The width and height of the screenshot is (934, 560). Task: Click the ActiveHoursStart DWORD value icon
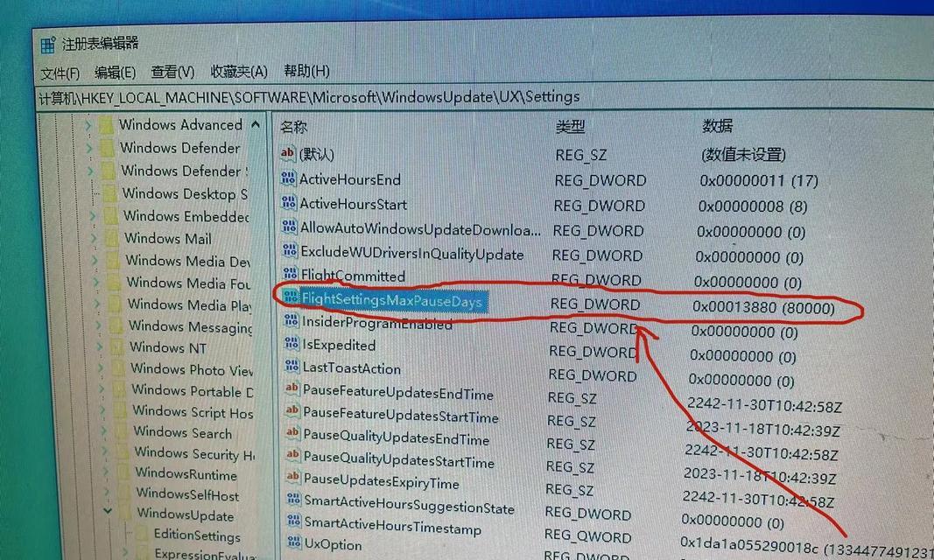pyautogui.click(x=289, y=202)
